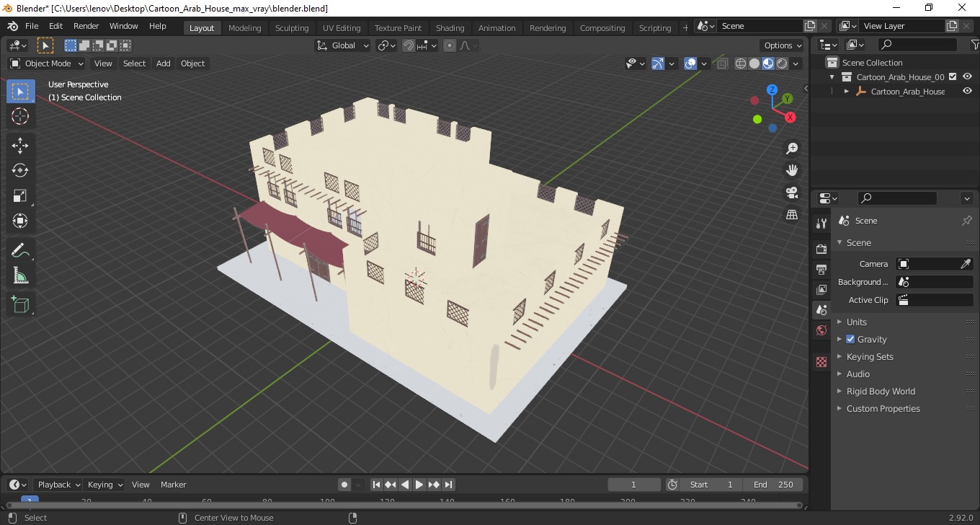Open the View Layer properties tab
This screenshot has width=980, height=525.
[x=821, y=289]
